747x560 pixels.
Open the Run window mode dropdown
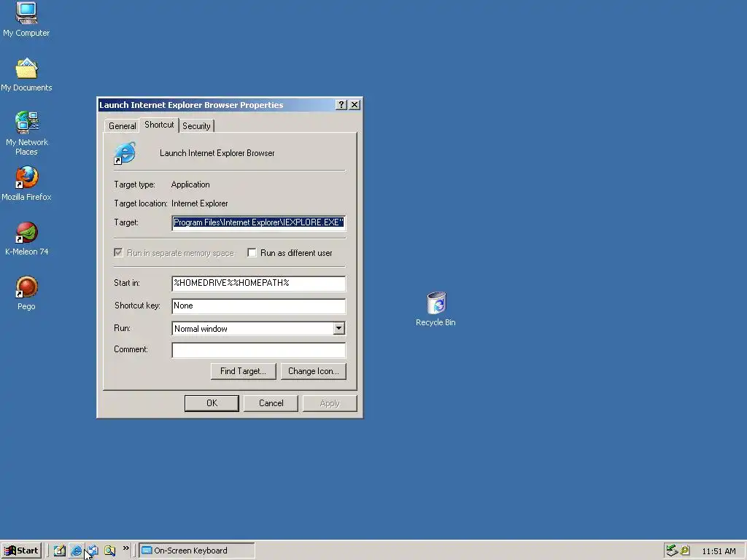tap(338, 328)
